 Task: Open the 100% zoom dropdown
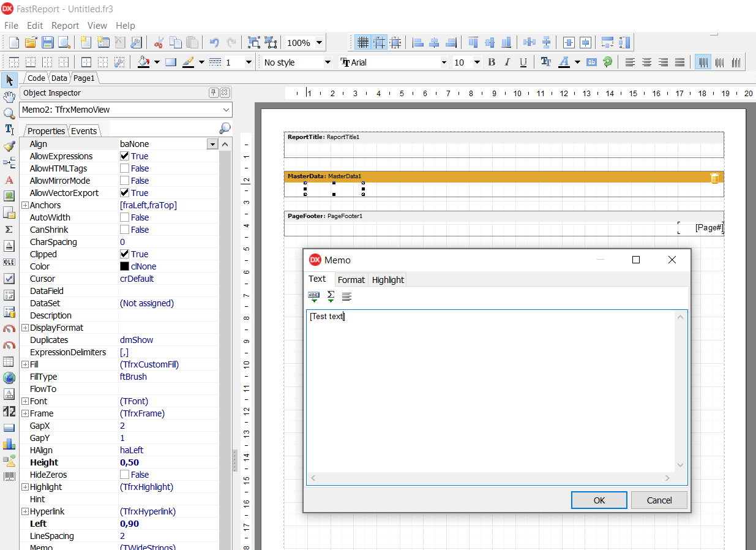click(319, 43)
